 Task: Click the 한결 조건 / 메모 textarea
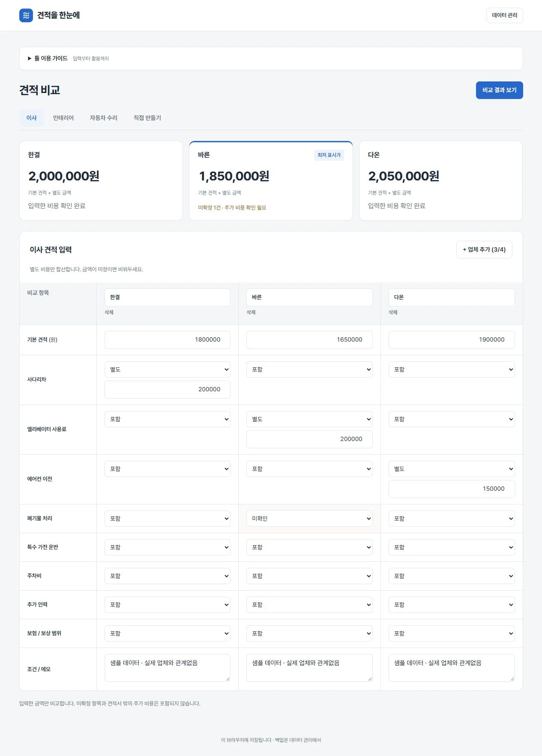click(168, 668)
